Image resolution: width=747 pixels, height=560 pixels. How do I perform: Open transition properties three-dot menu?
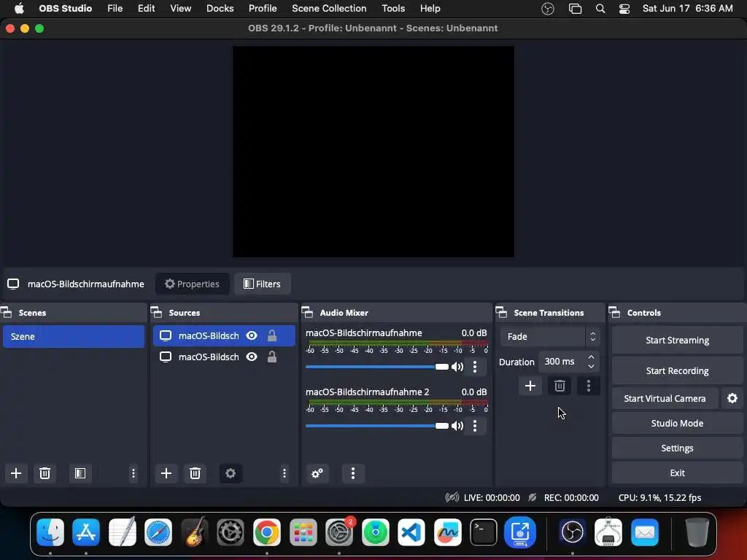tap(589, 386)
